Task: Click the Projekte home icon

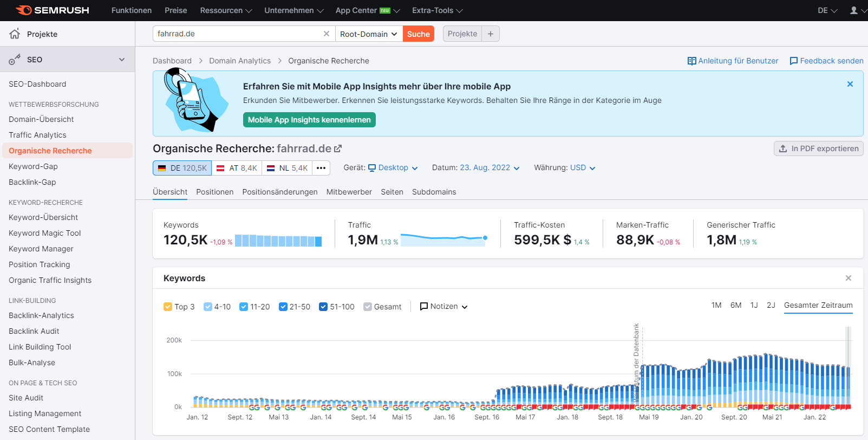Action: [15, 34]
